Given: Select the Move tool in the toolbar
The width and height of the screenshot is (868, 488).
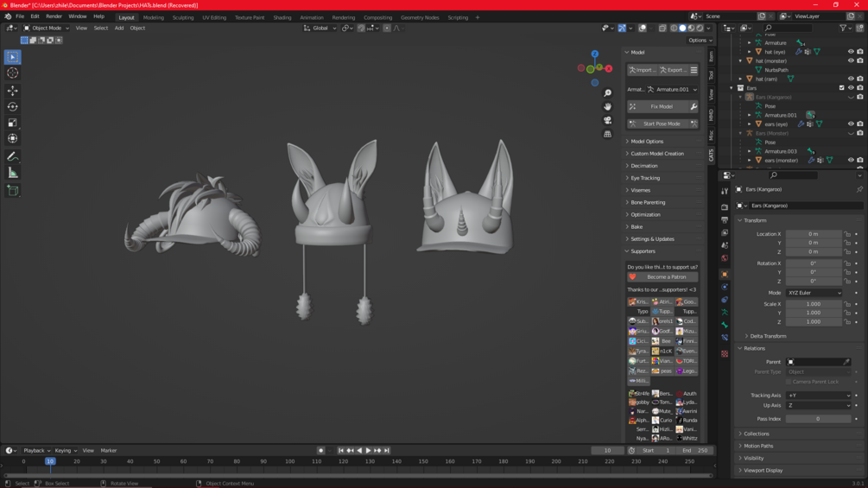Looking at the screenshot, I should [12, 91].
